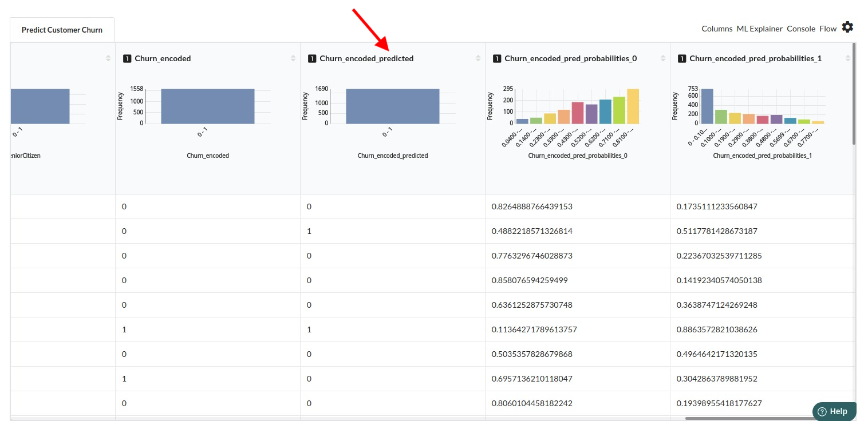Select cell 0.4882218571326814
Image resolution: width=868 pixels, height=421 pixels.
click(x=577, y=231)
